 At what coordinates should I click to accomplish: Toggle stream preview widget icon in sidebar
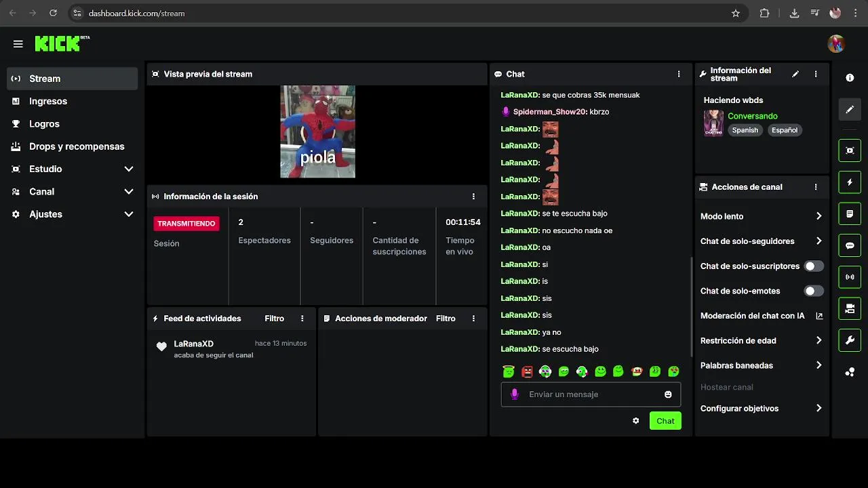tap(850, 150)
